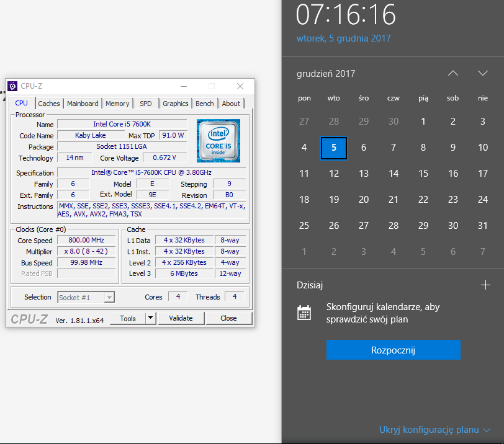This screenshot has width=504, height=444.
Task: Click the Name field Intel Core i5 7600K
Action: (x=122, y=124)
